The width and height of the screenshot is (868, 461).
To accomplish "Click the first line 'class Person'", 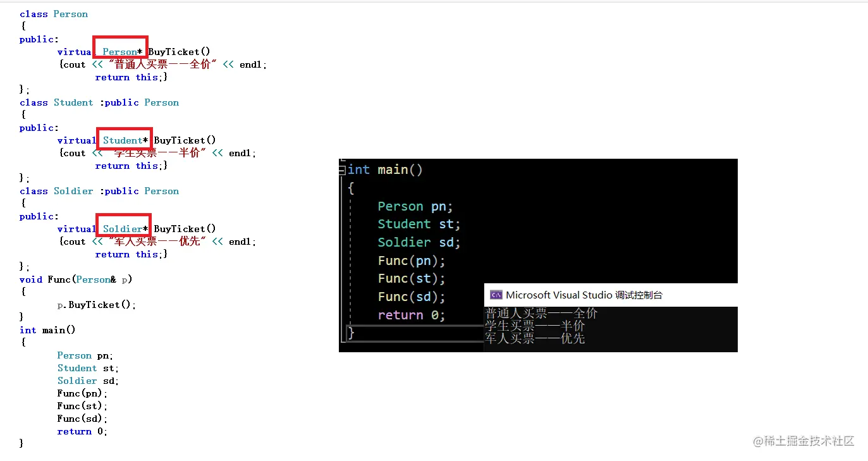I will [54, 14].
